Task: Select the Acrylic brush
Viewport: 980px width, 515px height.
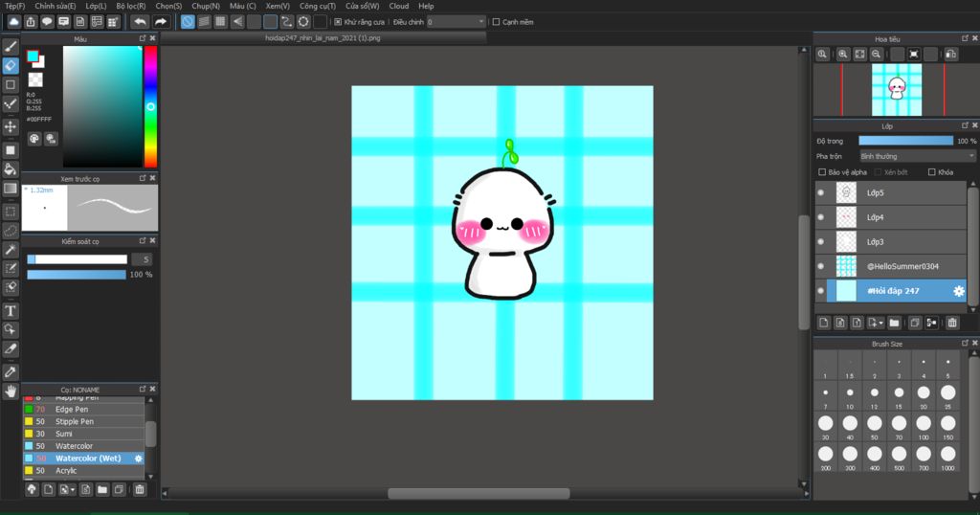Action: 84,471
